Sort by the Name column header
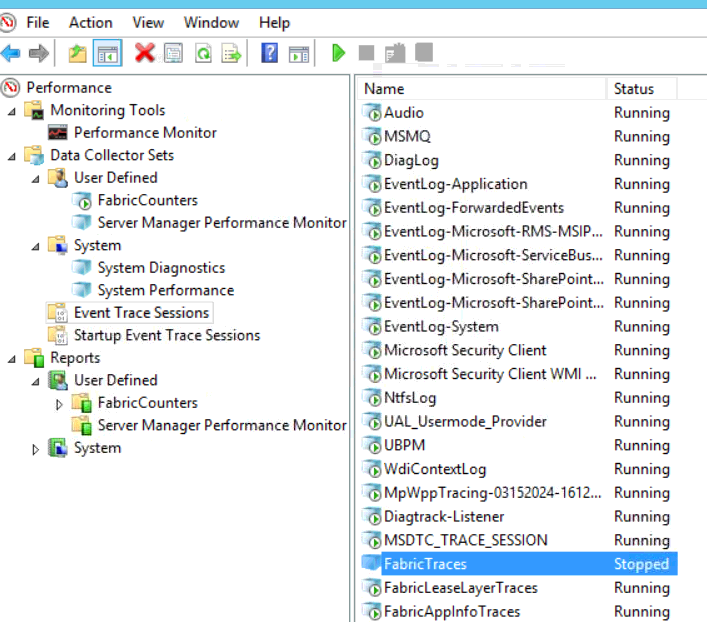This screenshot has width=707, height=622. [482, 89]
